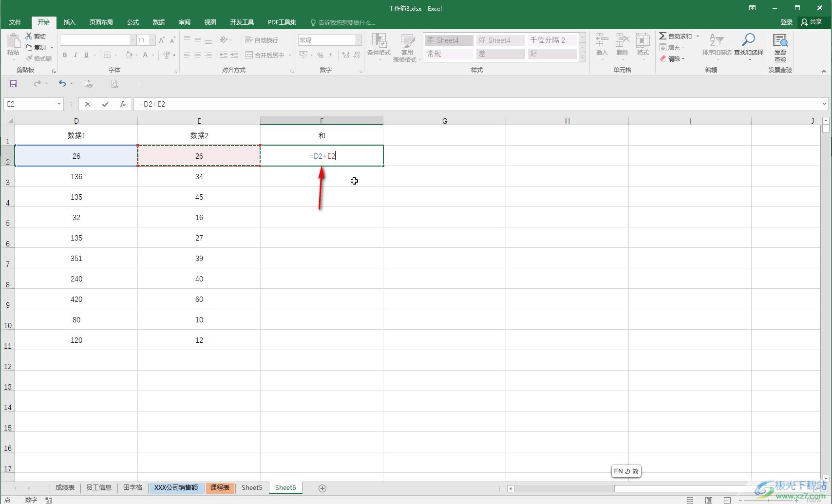Click the Delete cells icon
This screenshot has height=504, width=832.
[623, 41]
